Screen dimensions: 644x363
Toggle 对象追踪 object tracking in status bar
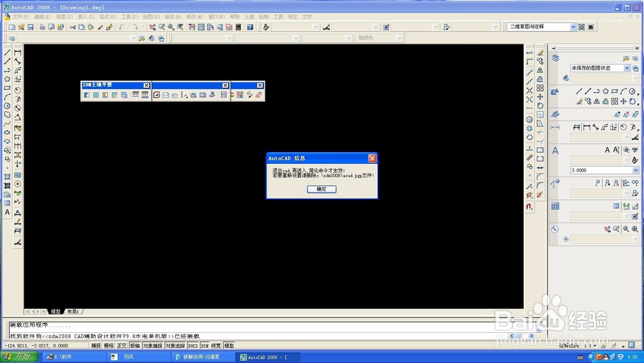[175, 346]
